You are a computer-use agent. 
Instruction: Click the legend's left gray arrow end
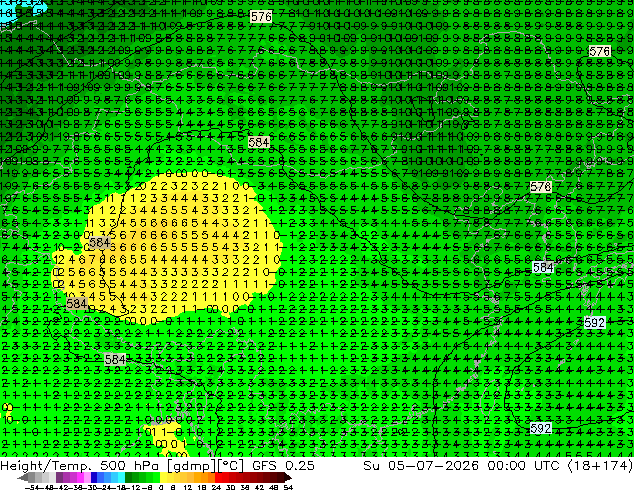pos(23,478)
